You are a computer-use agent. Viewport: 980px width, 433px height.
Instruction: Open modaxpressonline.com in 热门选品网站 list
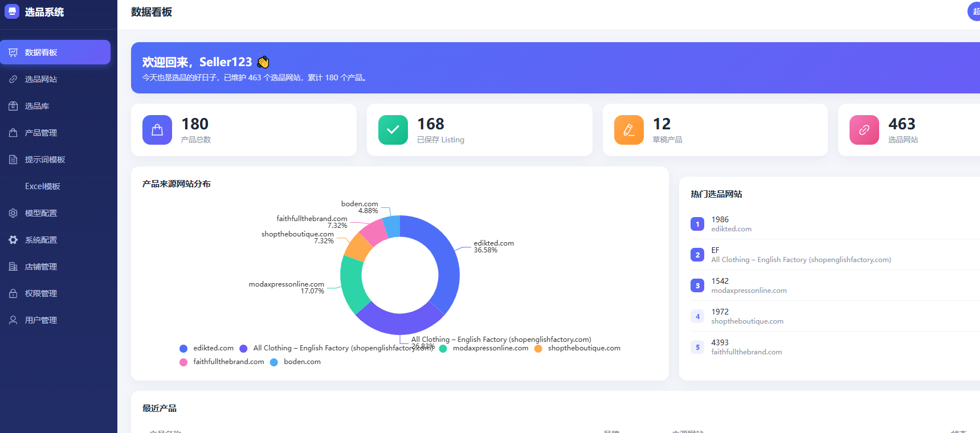click(x=835, y=285)
